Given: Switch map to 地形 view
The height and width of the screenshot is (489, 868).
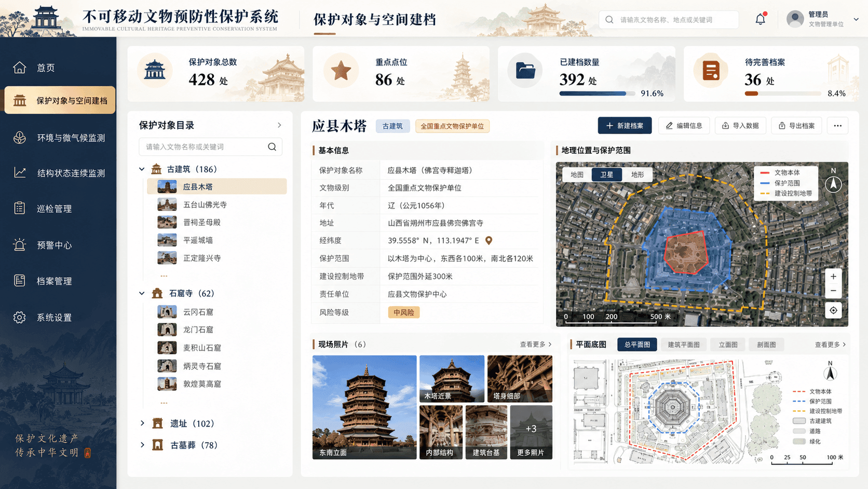Looking at the screenshot, I should pyautogui.click(x=638, y=175).
